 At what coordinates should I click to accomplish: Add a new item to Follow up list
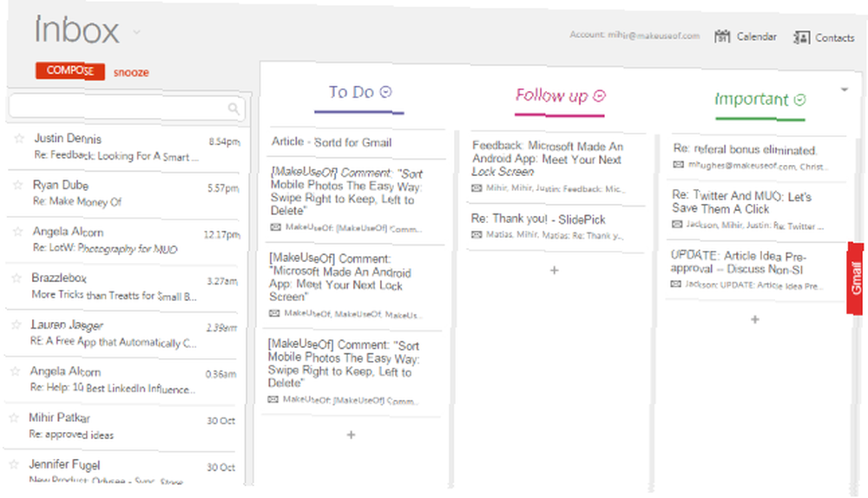(554, 270)
